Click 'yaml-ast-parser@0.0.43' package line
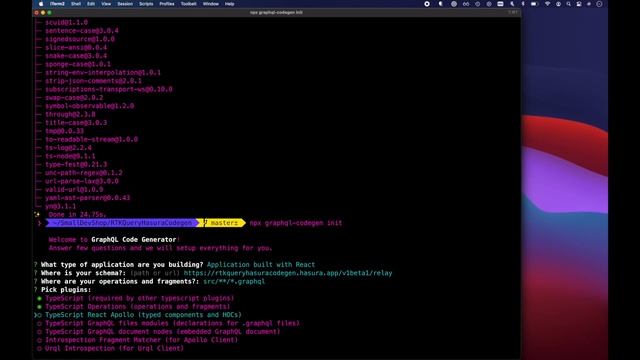Viewport: 640px width, 360px height. [x=87, y=198]
